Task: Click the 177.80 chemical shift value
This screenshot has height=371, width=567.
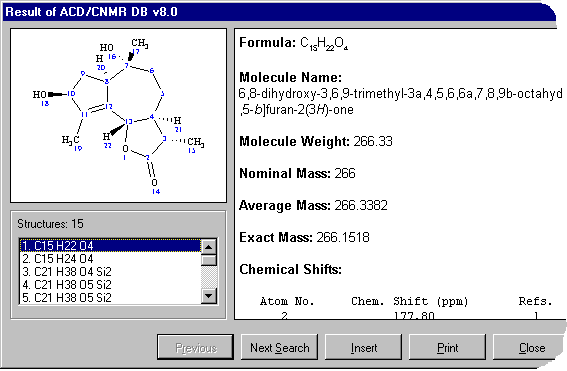Action: pyautogui.click(x=414, y=316)
